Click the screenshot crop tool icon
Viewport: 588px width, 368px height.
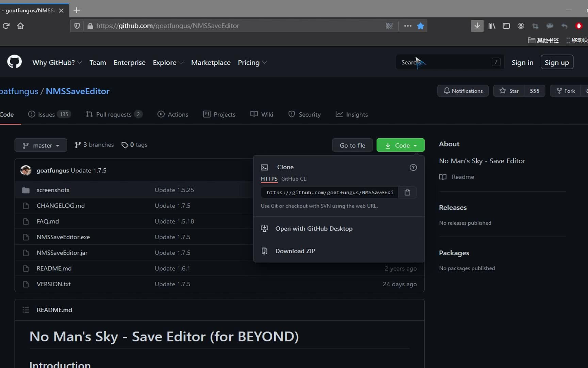[x=535, y=26]
